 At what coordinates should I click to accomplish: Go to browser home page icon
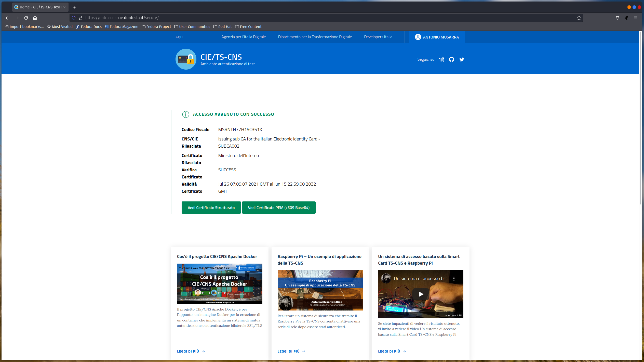click(x=35, y=18)
